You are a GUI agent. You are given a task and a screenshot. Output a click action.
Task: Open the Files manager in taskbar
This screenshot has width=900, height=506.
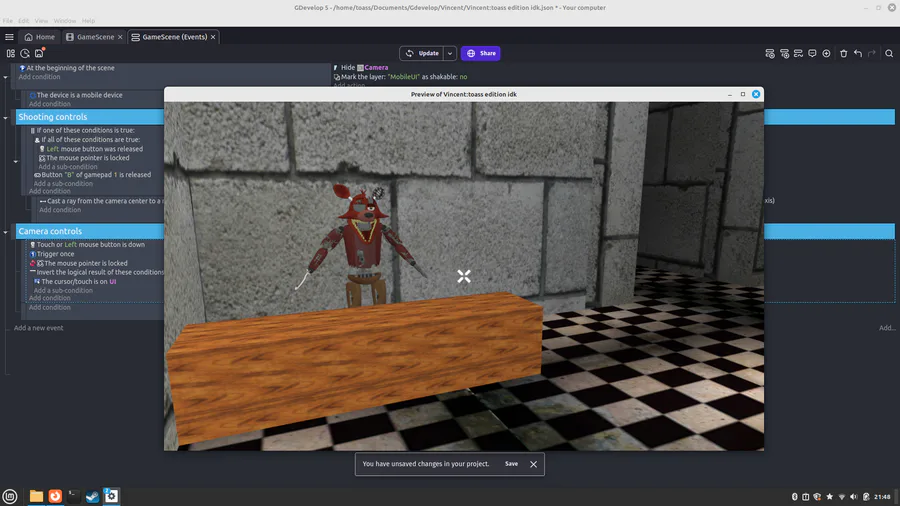(x=36, y=496)
